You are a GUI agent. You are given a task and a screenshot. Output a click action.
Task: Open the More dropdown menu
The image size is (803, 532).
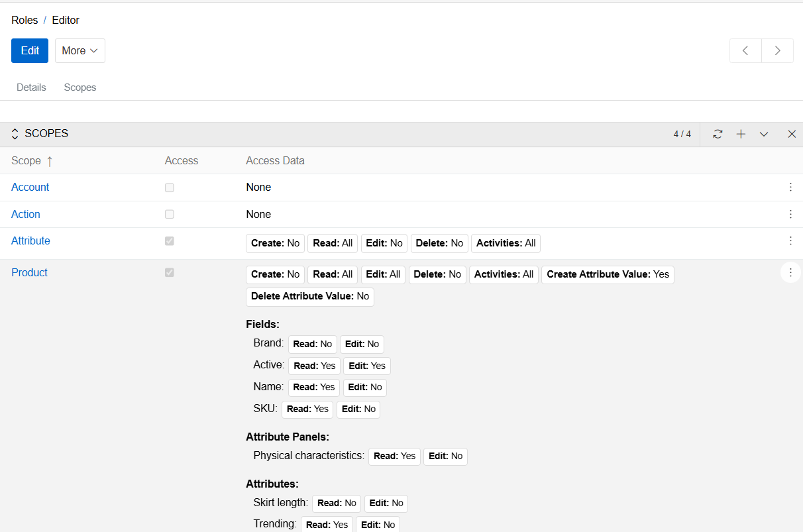80,51
